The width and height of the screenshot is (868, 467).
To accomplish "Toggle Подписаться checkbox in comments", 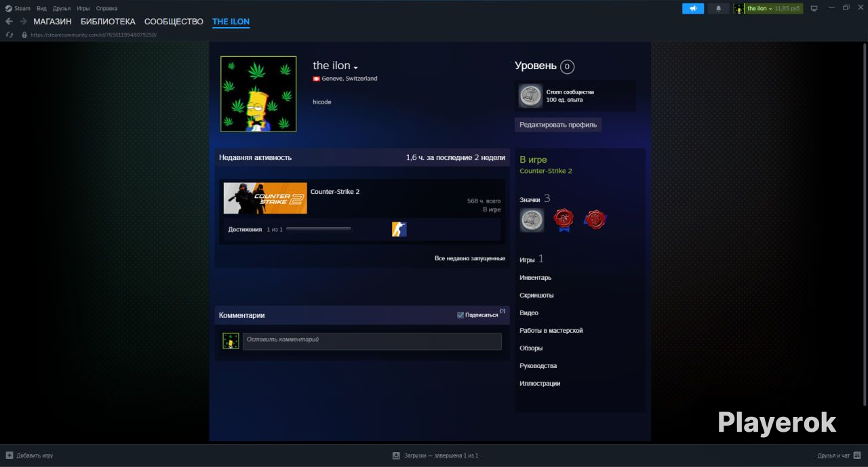I will [460, 315].
